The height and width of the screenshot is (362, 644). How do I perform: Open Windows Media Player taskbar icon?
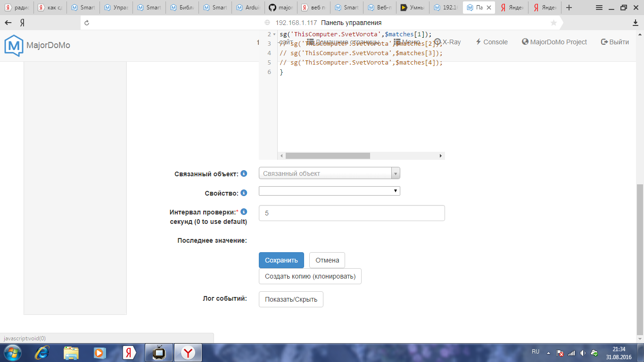pos(99,353)
